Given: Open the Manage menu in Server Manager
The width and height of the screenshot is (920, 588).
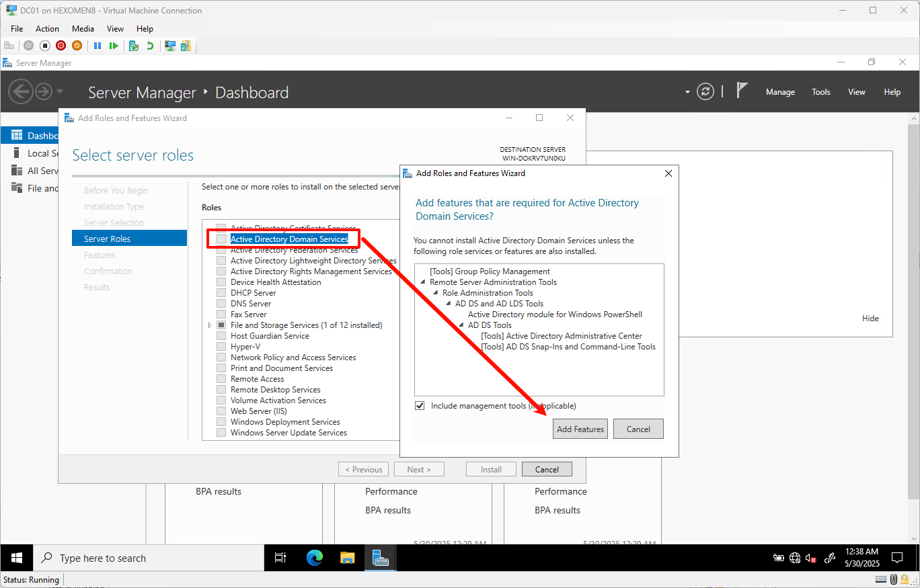Looking at the screenshot, I should tap(780, 92).
